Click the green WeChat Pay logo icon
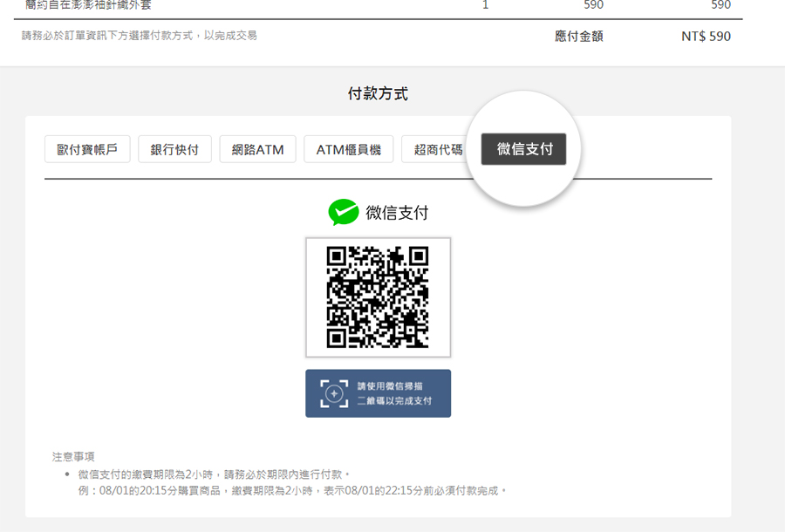Screen dimensions: 785x532 [344, 212]
